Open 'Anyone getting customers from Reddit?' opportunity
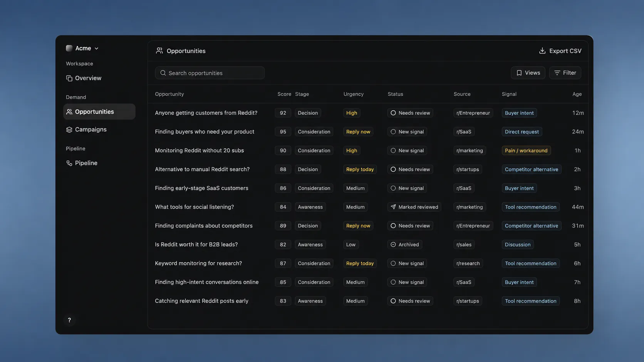Screen dimensions: 644x362 (x=206, y=113)
